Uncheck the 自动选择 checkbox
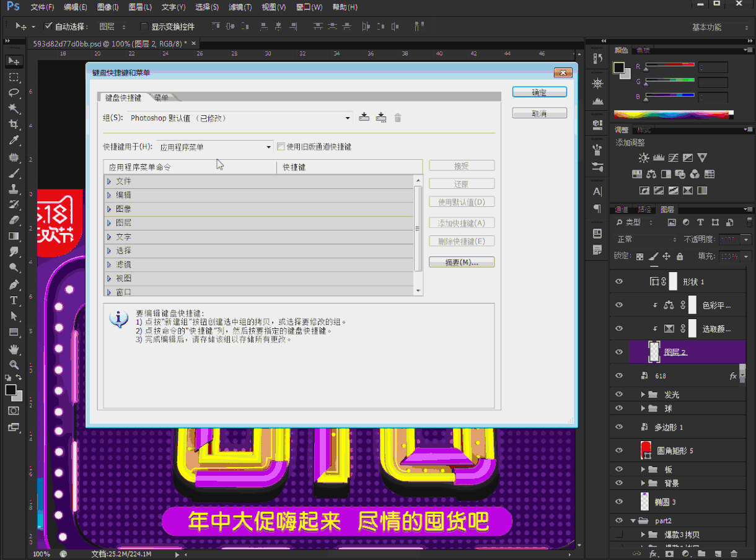756x560 pixels. [48, 27]
